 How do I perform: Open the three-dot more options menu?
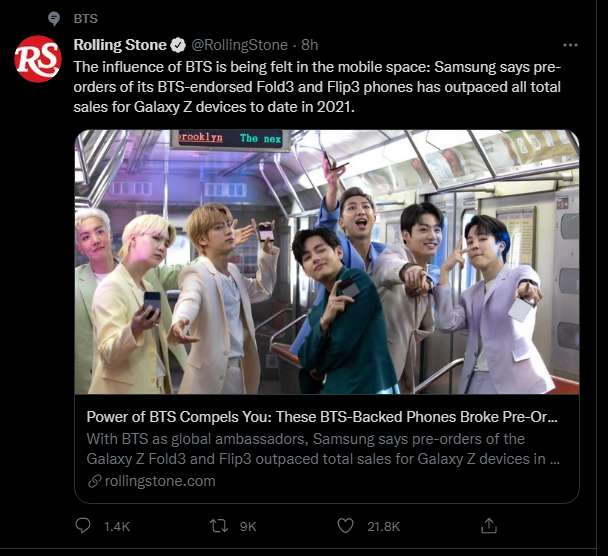click(570, 45)
